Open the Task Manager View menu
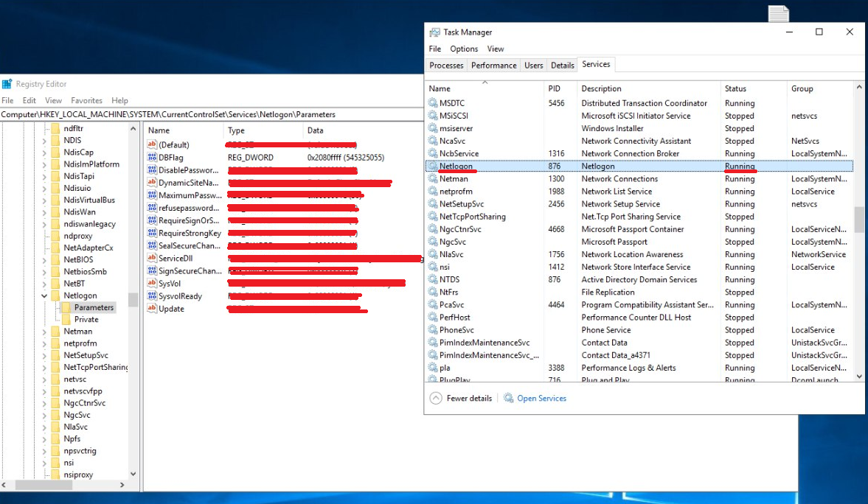 496,49
